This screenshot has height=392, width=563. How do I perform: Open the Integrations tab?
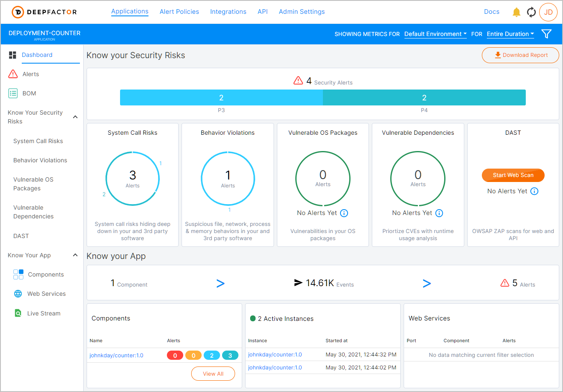click(x=228, y=12)
